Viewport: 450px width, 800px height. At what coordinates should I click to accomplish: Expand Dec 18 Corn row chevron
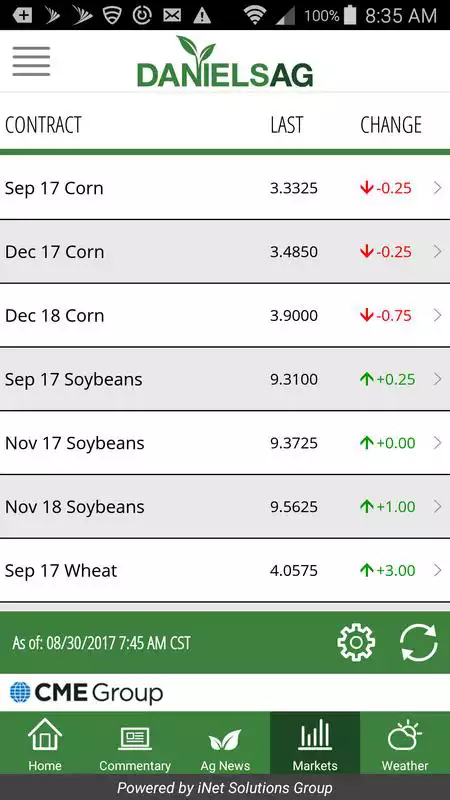click(x=437, y=315)
